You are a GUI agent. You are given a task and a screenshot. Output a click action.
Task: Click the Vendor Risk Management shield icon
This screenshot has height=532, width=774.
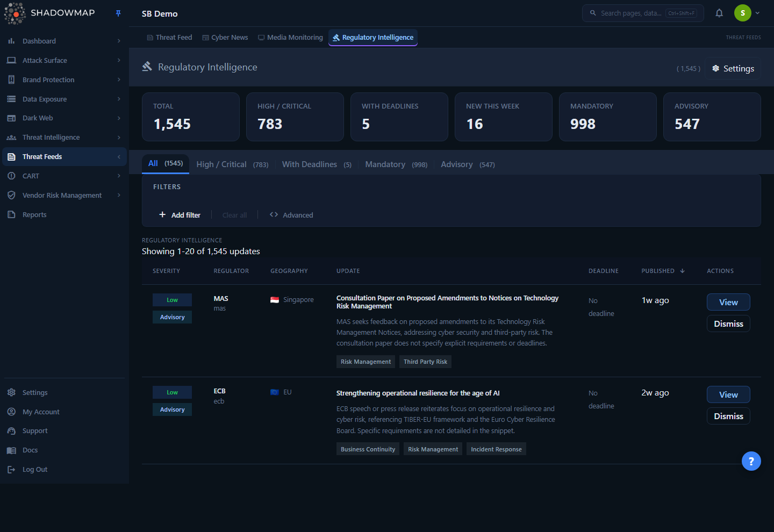coord(11,195)
